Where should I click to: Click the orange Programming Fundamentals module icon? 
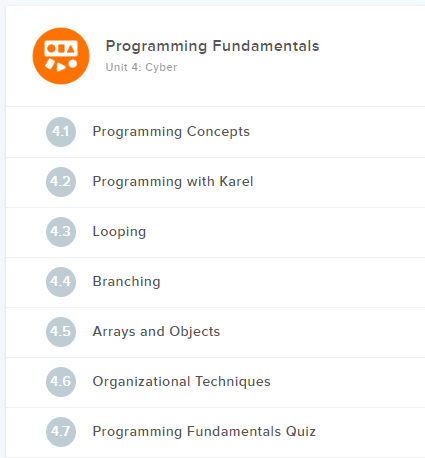point(61,56)
